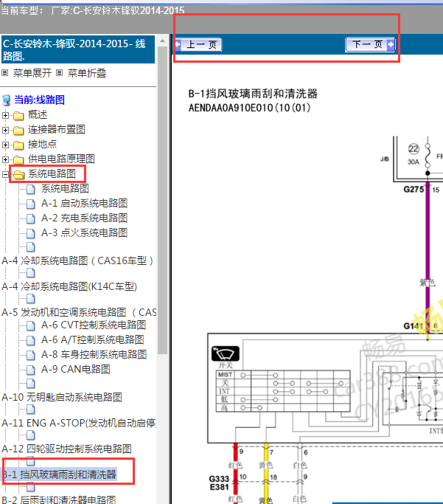
Task: Click connector label G275 in diagram
Action: [x=414, y=190]
